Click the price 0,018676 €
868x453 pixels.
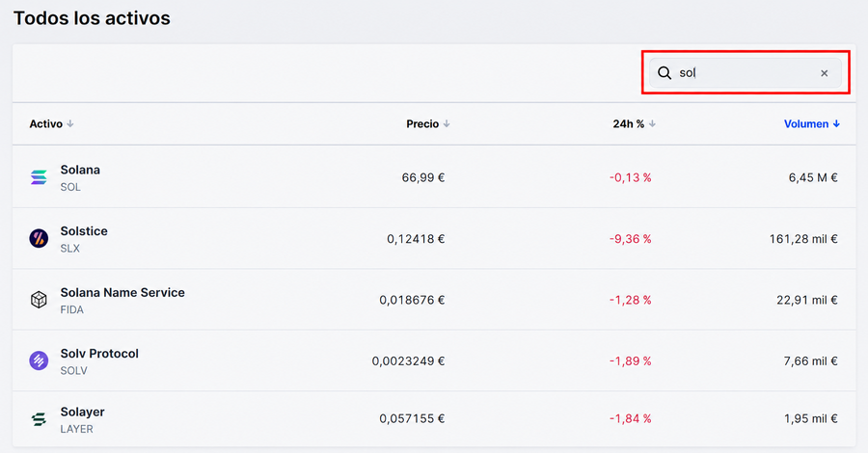(x=412, y=300)
